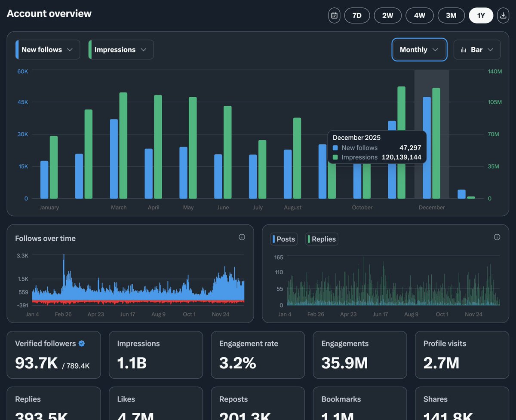The width and height of the screenshot is (516, 420).
Task: Click the blue swatch on New follows selector
Action: tap(17, 50)
